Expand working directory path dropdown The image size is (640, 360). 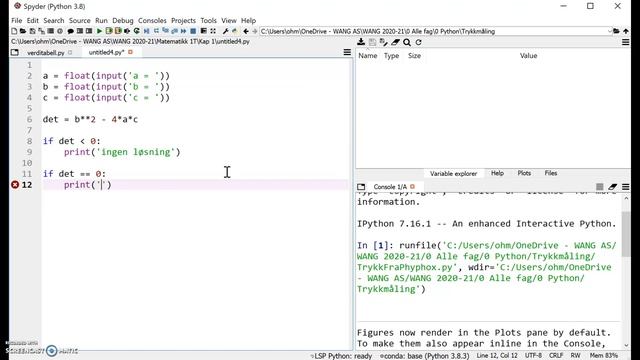(609, 31)
